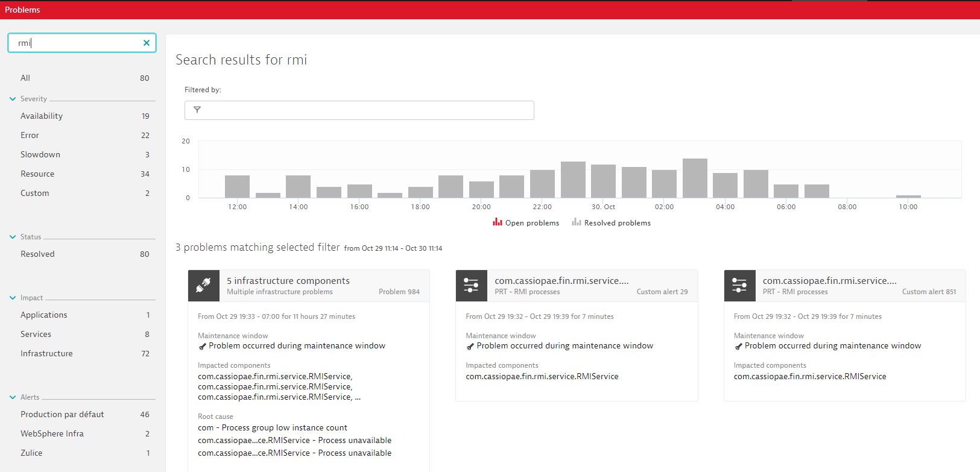Show All problems in sidebar
The height and width of the screenshot is (472, 980).
point(25,78)
